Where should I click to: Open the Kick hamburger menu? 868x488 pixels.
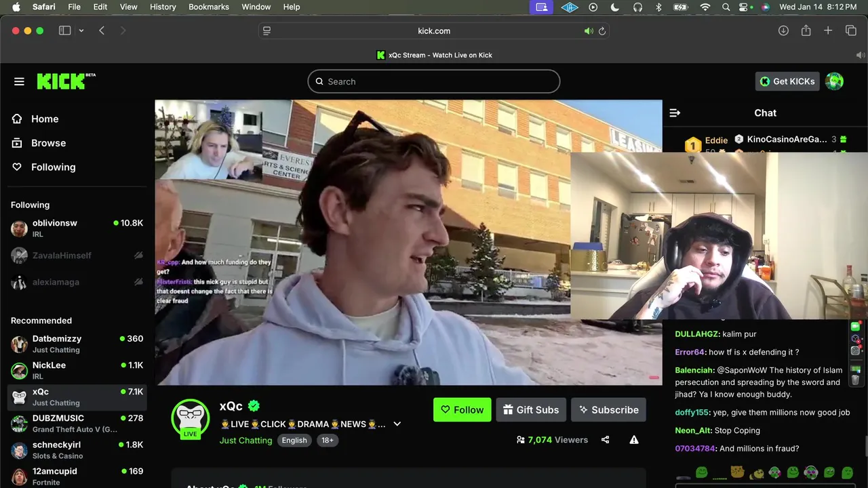coord(19,81)
